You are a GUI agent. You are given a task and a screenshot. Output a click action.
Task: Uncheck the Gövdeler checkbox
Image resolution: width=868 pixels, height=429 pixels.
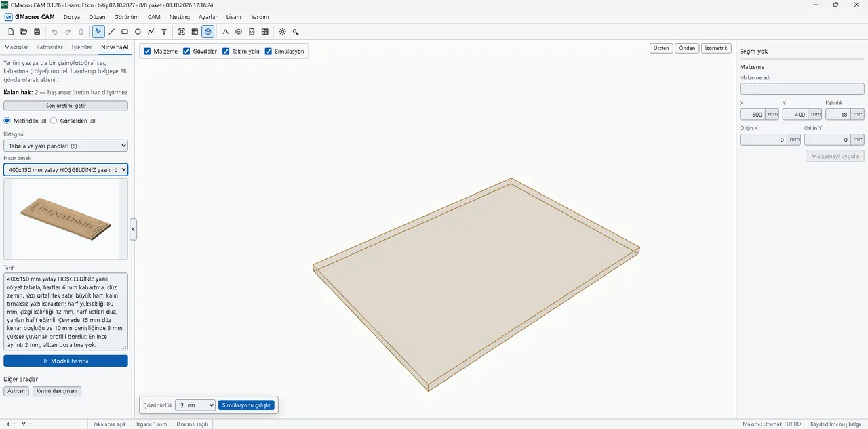(x=186, y=52)
